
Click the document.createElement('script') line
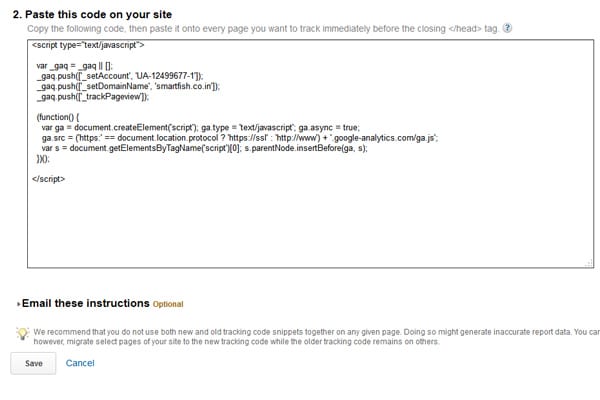pyautogui.click(x=201, y=127)
